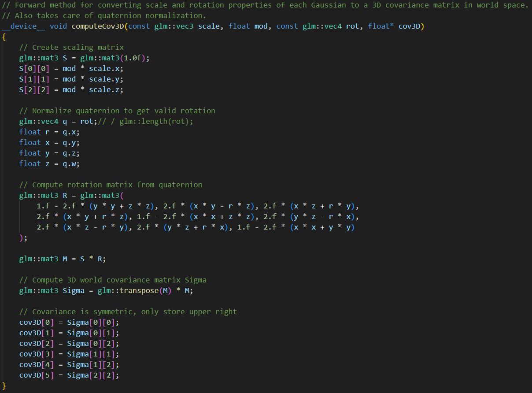This screenshot has height=393, width=532.
Task: Click the first matrix row starting '1.f - 2.f * (y * y'
Action: click(198, 206)
